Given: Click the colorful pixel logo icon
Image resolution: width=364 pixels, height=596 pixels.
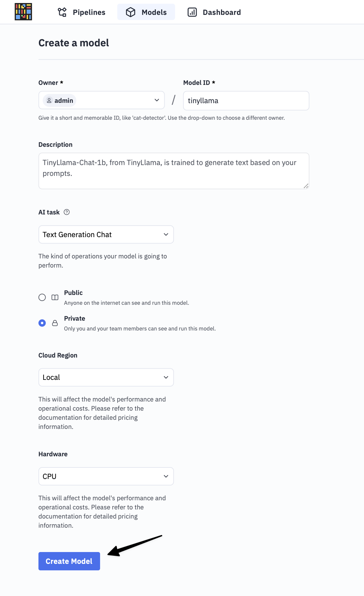Looking at the screenshot, I should coord(23,12).
